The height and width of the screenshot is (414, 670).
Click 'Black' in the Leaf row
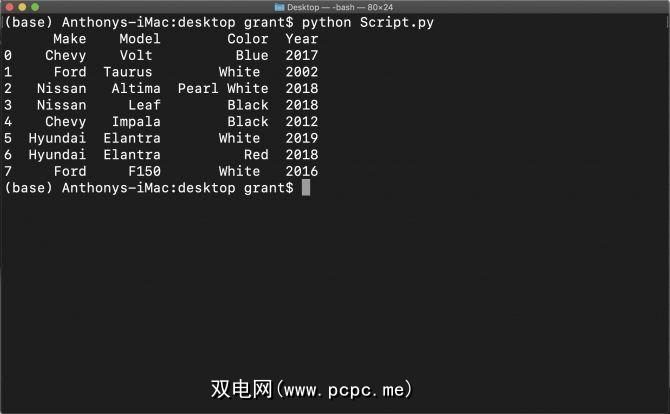click(248, 105)
